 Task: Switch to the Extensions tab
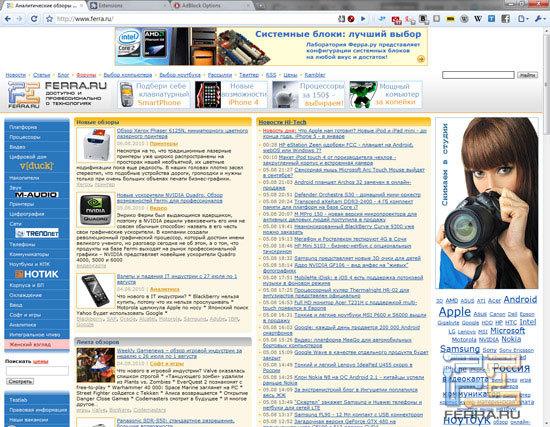pos(126,6)
